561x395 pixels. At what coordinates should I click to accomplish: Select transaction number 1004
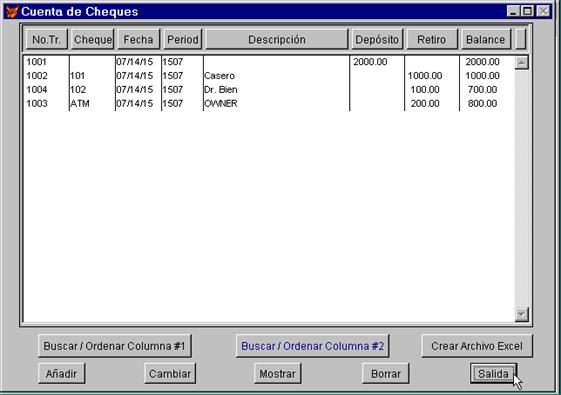click(37, 89)
